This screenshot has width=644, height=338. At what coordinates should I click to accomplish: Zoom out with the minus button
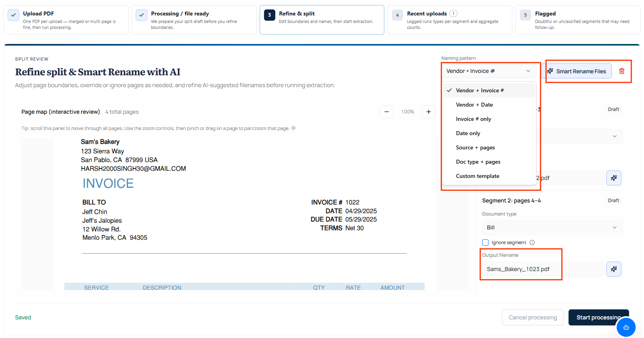(387, 112)
